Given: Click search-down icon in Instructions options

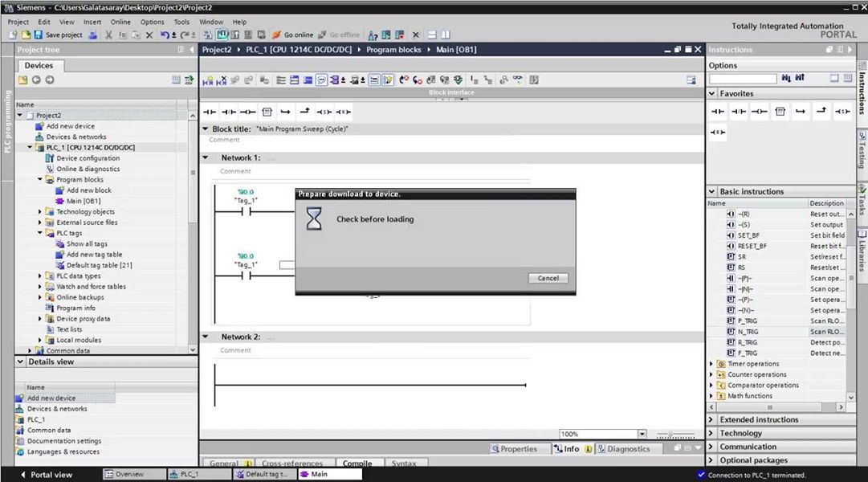Looking at the screenshot, I should pyautogui.click(x=786, y=78).
